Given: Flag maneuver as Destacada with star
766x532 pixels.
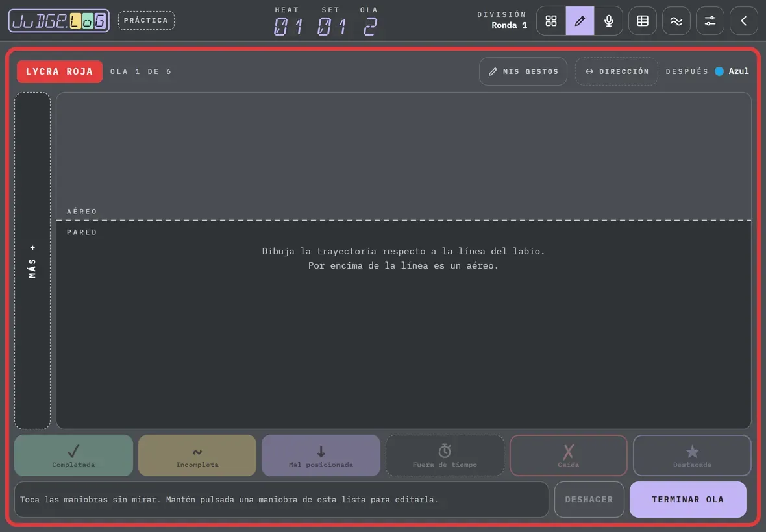Looking at the screenshot, I should [692, 455].
